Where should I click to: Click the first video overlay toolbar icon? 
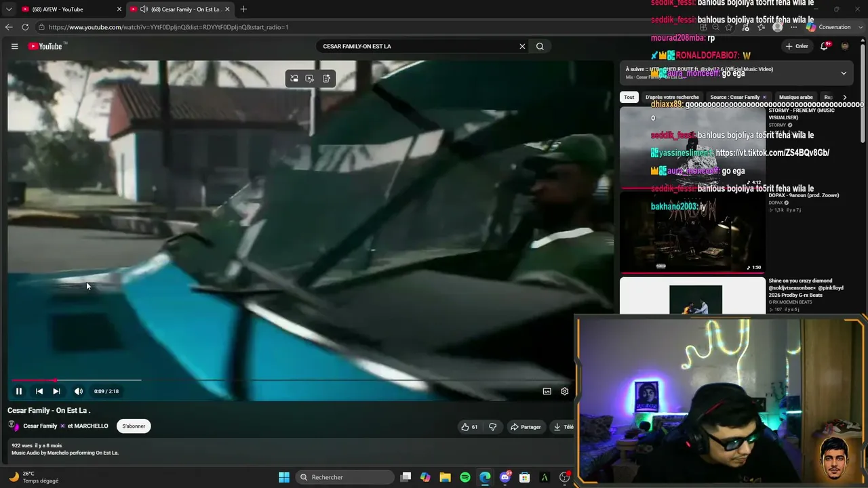click(x=294, y=79)
